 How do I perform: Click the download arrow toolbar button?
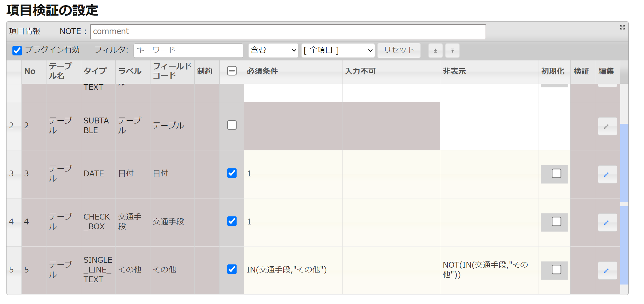click(435, 51)
